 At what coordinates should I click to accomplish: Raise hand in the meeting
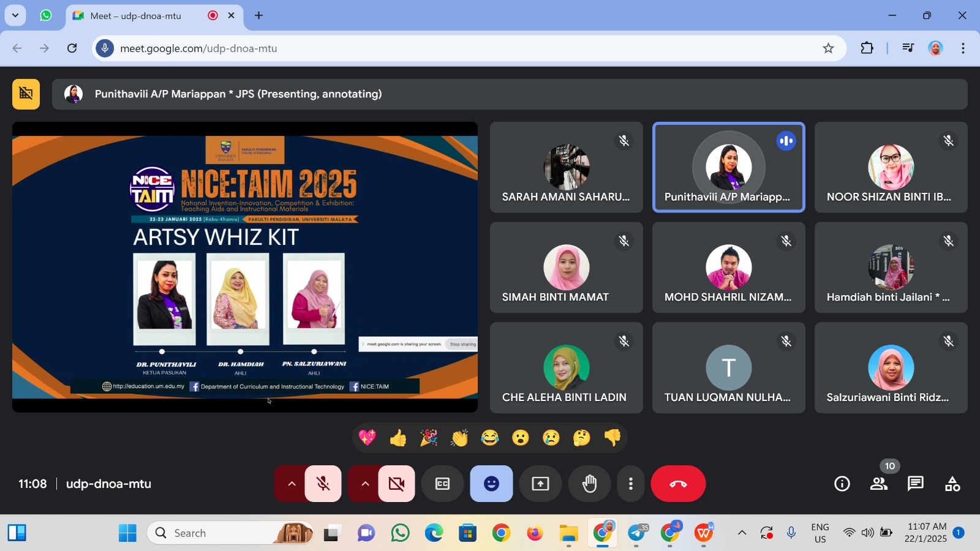(x=589, y=484)
